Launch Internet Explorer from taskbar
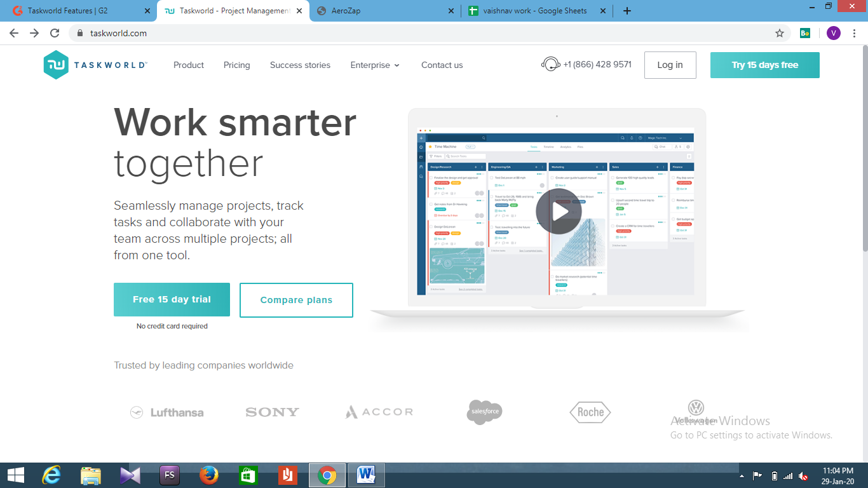Screen dimensions: 868x488 click(51, 475)
